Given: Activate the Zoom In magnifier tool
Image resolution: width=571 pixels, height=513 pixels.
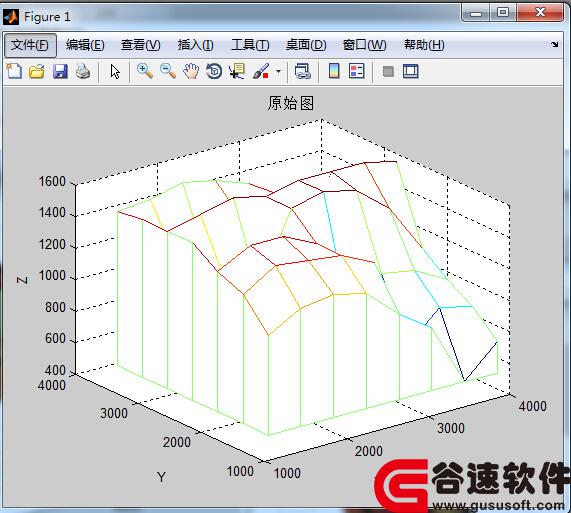Looking at the screenshot, I should (x=145, y=71).
